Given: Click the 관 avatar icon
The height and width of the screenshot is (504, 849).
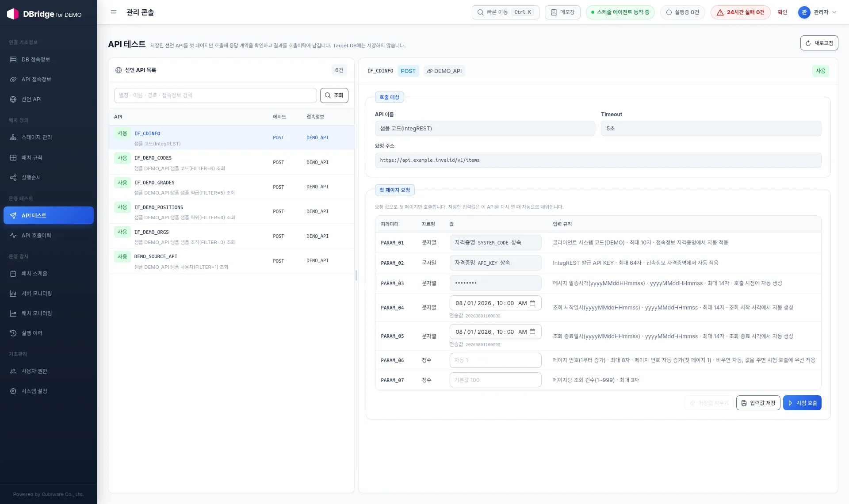Looking at the screenshot, I should point(804,12).
